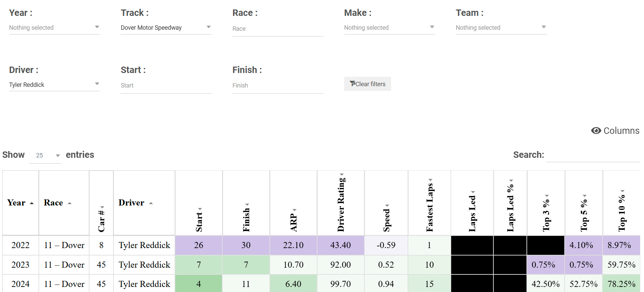Click the Finish filter input field
Screen dimensions: 644x292
point(278,86)
